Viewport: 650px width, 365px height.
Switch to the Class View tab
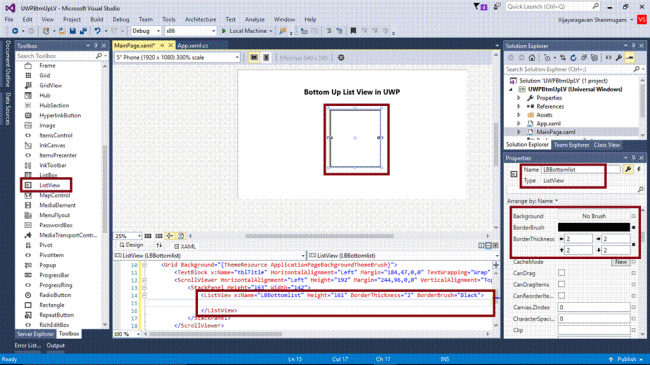point(606,145)
